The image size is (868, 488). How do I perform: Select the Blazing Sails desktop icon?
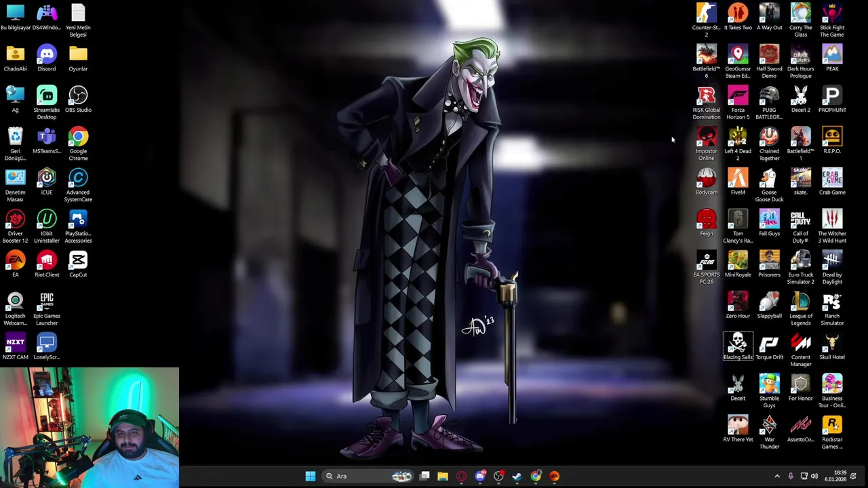tap(738, 346)
